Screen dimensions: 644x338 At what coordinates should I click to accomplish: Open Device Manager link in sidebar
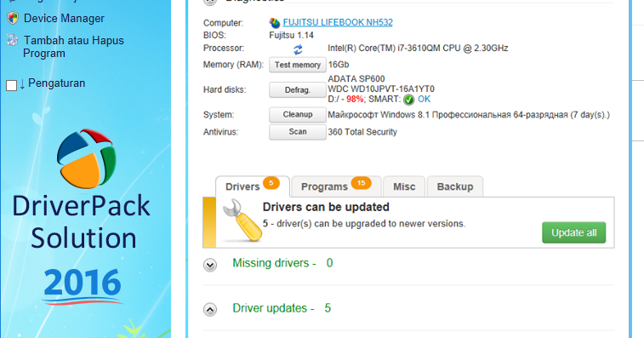coord(64,18)
